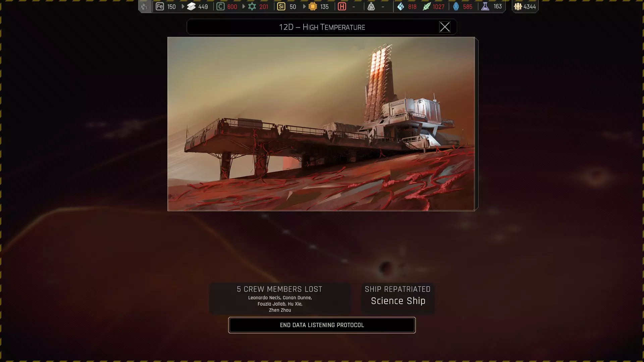Expand arrow between iron and steel
Viewport: 644px width, 362px height.
click(183, 6)
